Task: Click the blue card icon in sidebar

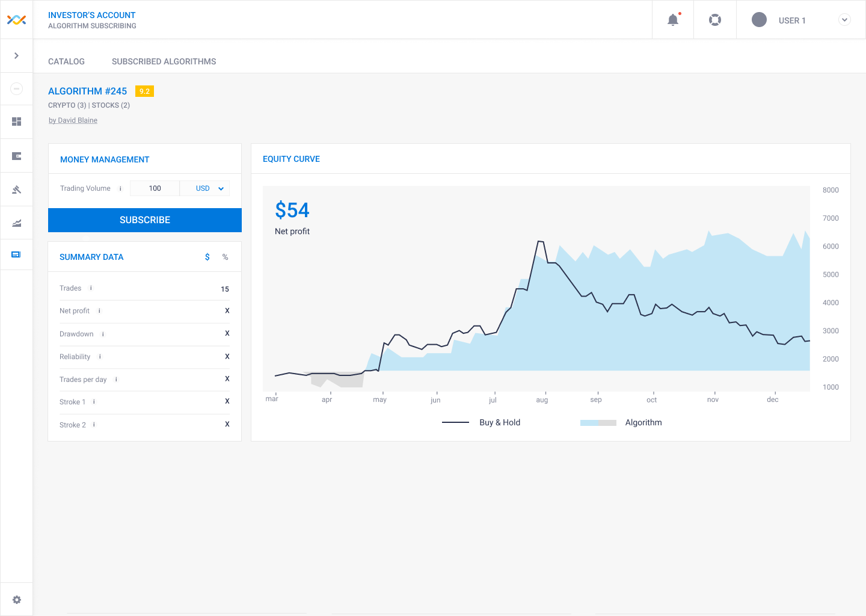Action: (x=16, y=254)
